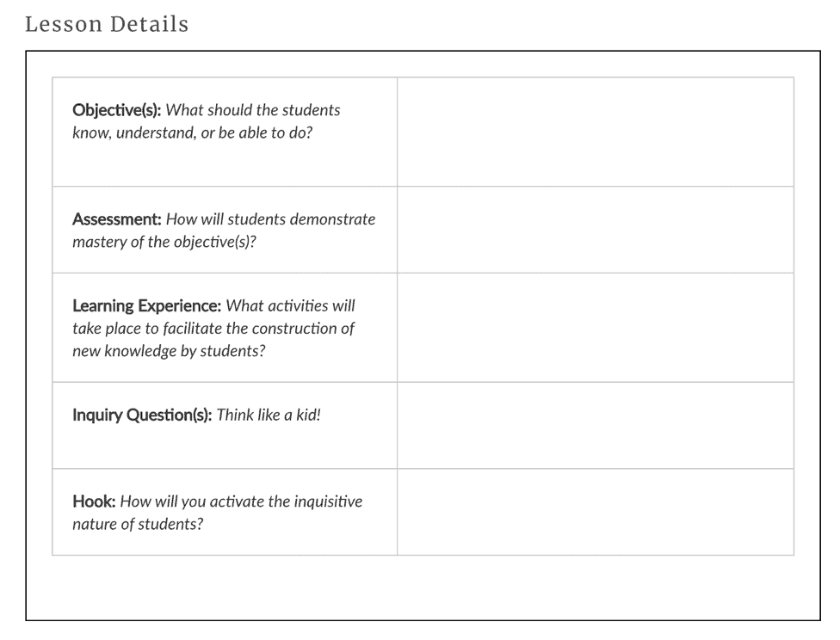
Task: Click the Lesson Details heading
Action: click(107, 24)
